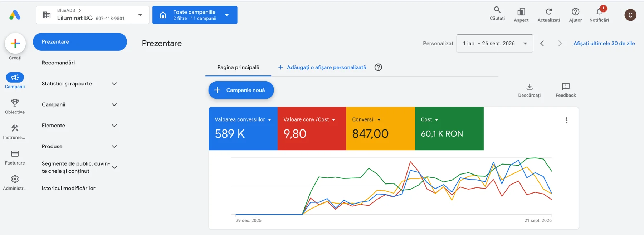Click BlueADS breadcrumb link
Viewport: 644px width, 235px height.
click(x=66, y=10)
